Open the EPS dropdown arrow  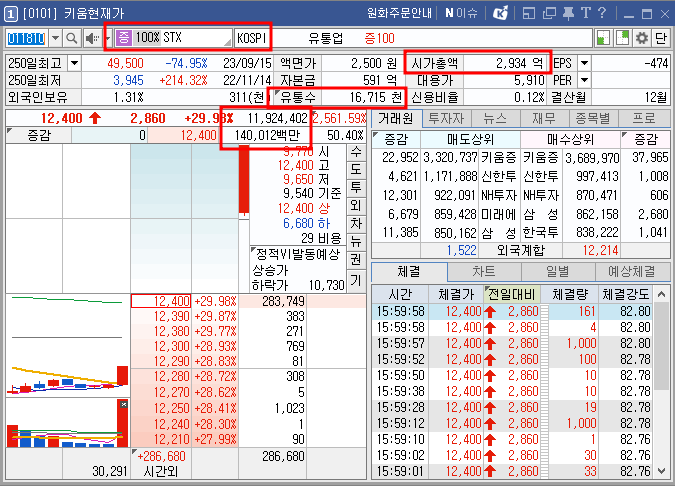(585, 63)
